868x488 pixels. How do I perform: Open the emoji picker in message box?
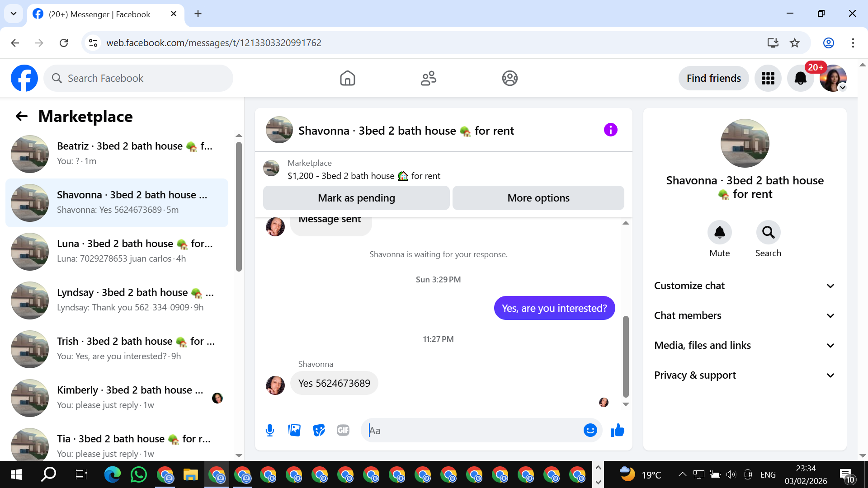pyautogui.click(x=590, y=430)
